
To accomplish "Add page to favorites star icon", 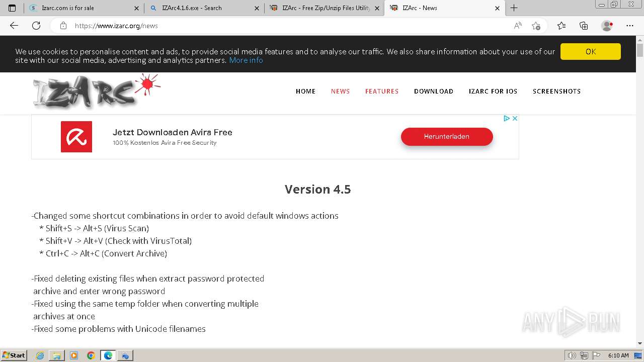I will [536, 26].
